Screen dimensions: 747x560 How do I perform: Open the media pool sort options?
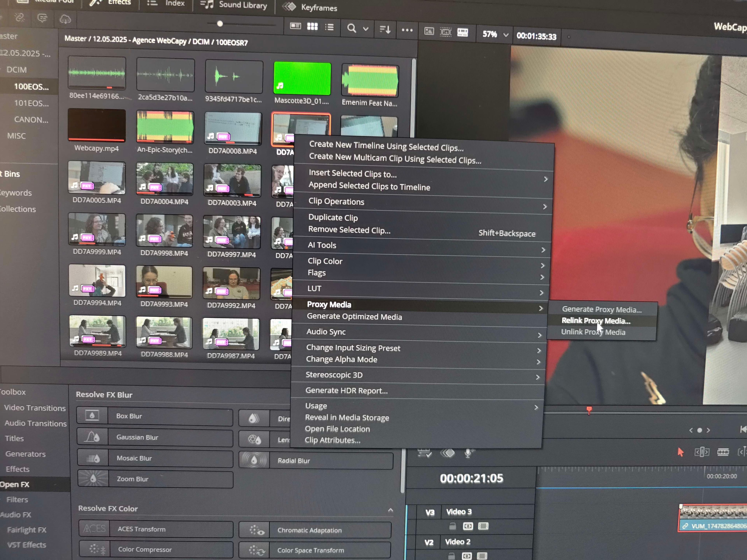pyautogui.click(x=385, y=29)
